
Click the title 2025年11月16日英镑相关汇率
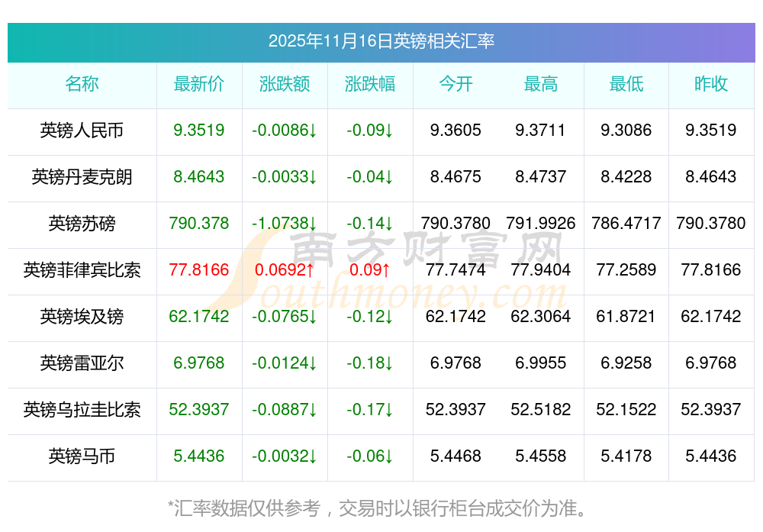(381, 41)
